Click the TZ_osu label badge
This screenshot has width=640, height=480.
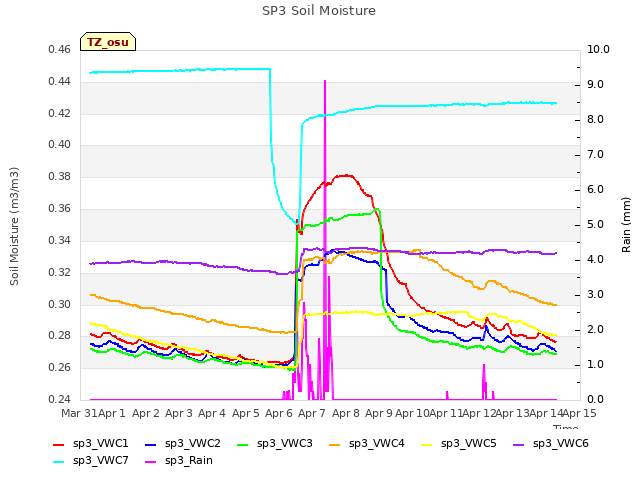pyautogui.click(x=108, y=42)
